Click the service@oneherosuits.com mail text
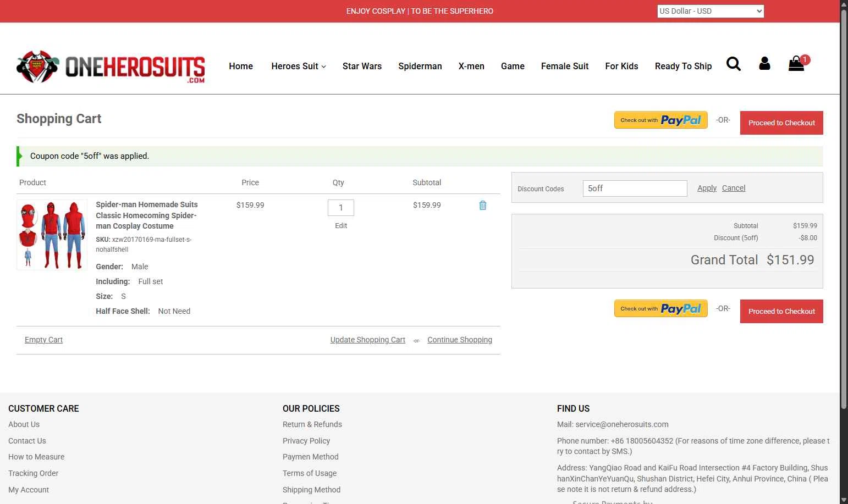The image size is (848, 504). (621, 424)
